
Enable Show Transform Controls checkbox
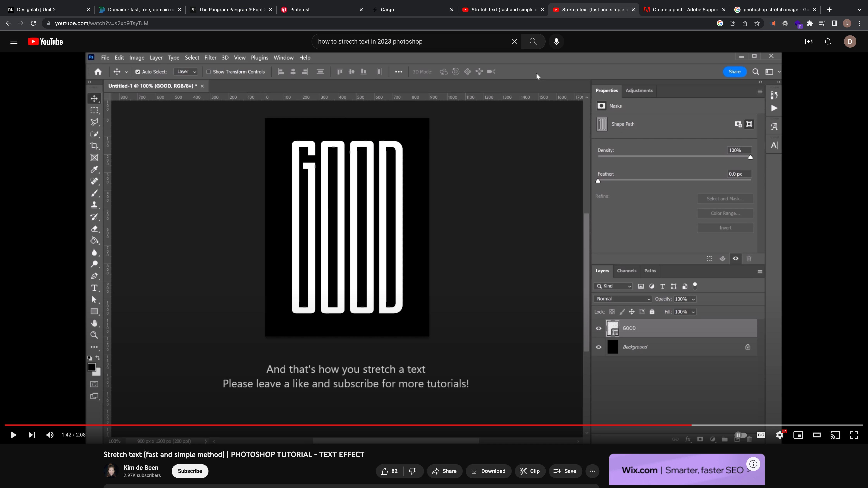[x=209, y=72]
